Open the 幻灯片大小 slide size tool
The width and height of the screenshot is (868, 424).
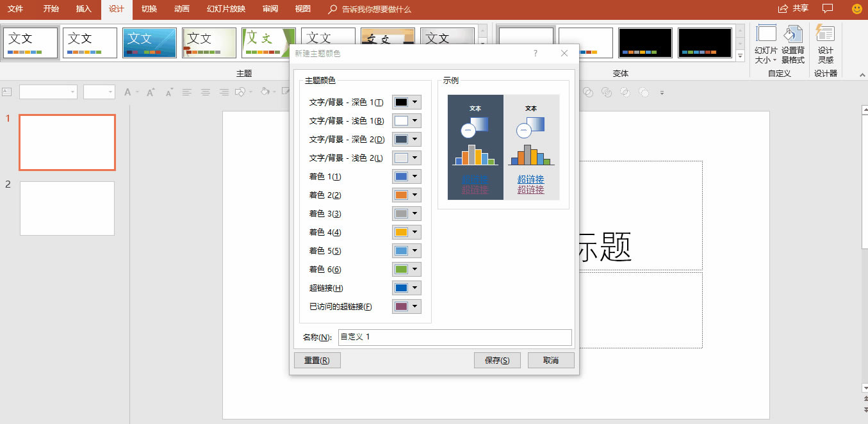(766, 43)
